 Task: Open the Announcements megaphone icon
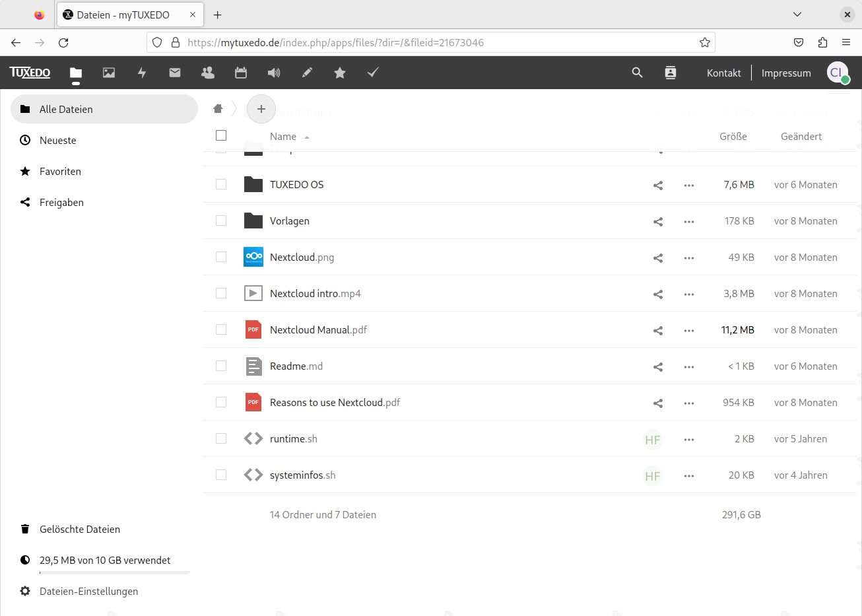(274, 73)
